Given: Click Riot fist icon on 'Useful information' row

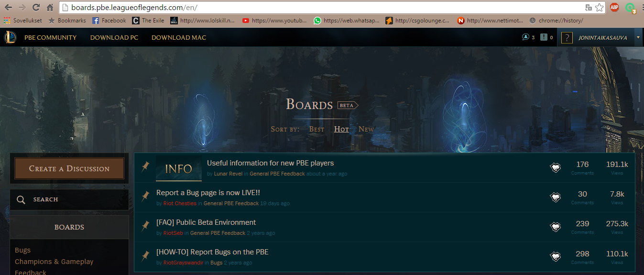Looking at the screenshot, I should pyautogui.click(x=555, y=167).
